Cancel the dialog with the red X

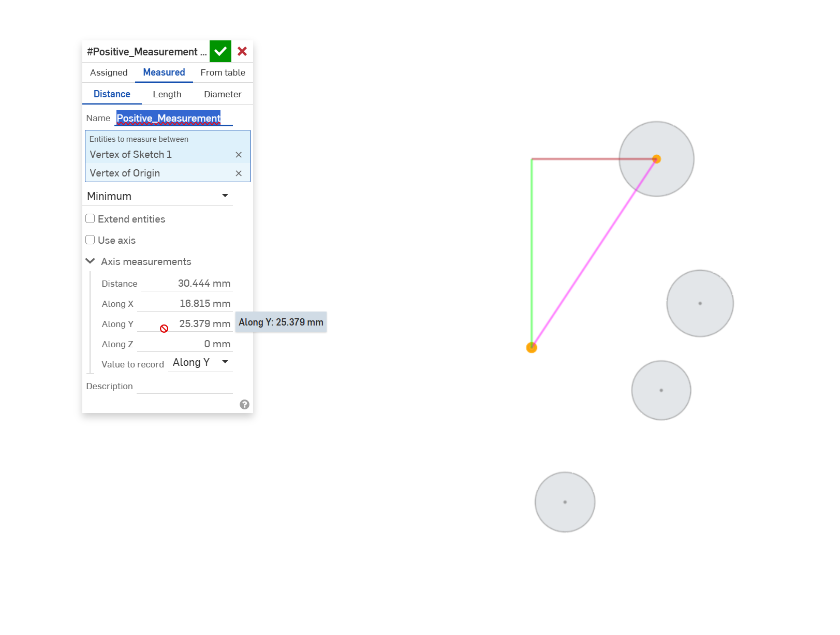242,51
